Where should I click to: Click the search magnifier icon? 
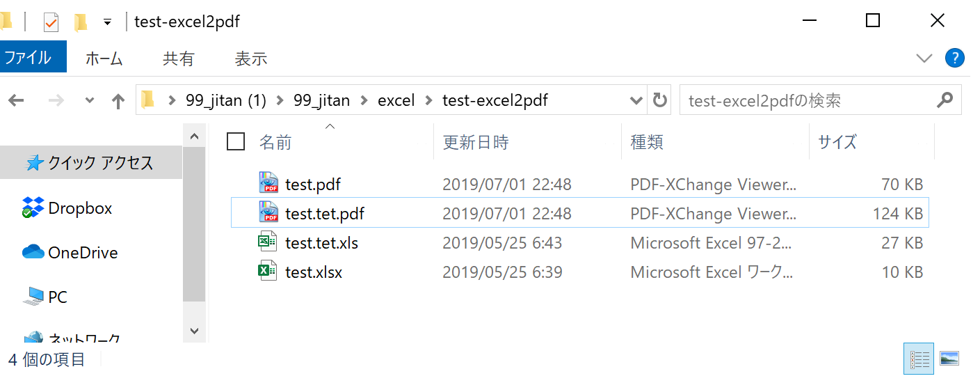(945, 100)
